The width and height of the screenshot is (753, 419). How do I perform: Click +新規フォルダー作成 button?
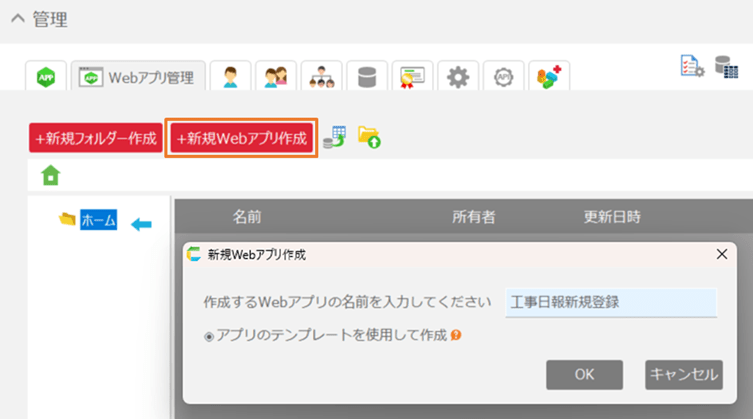click(96, 138)
